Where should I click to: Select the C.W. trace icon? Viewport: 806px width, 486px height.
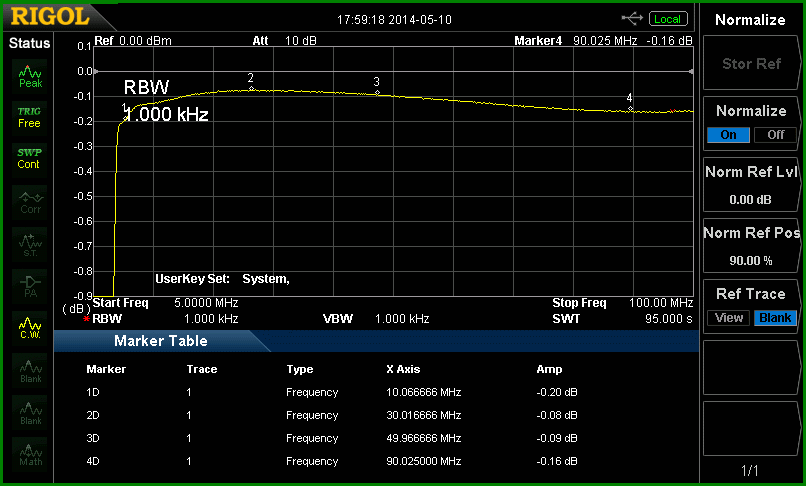click(x=30, y=328)
